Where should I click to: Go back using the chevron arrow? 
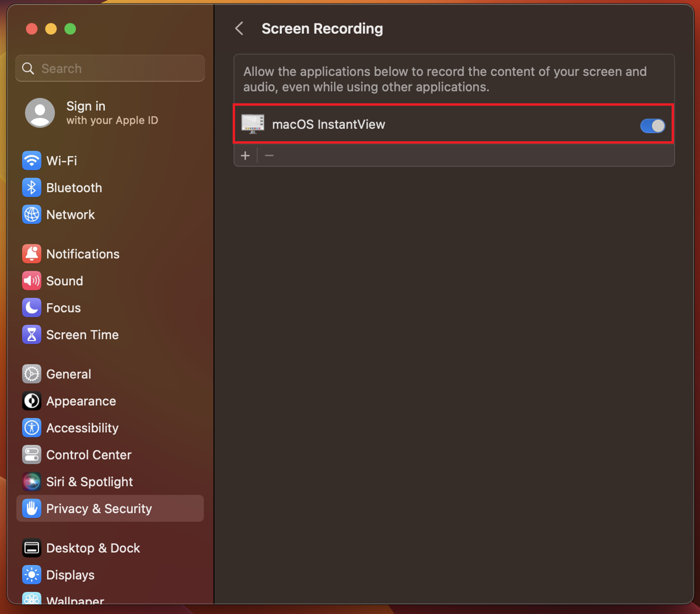(x=239, y=29)
